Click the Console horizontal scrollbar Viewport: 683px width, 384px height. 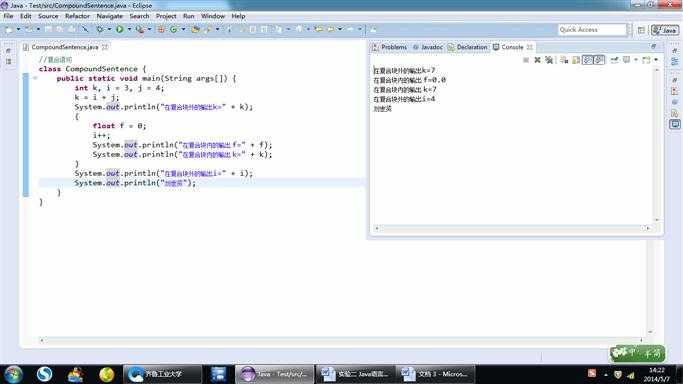point(512,228)
